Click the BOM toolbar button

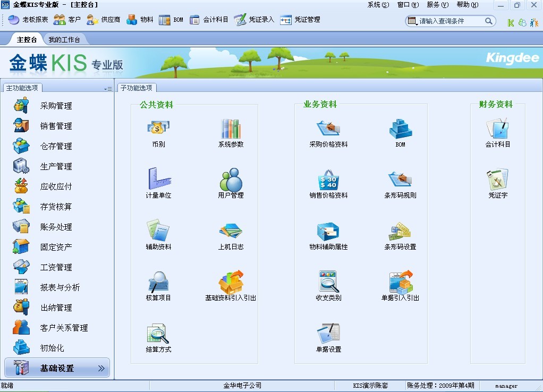coord(171,20)
